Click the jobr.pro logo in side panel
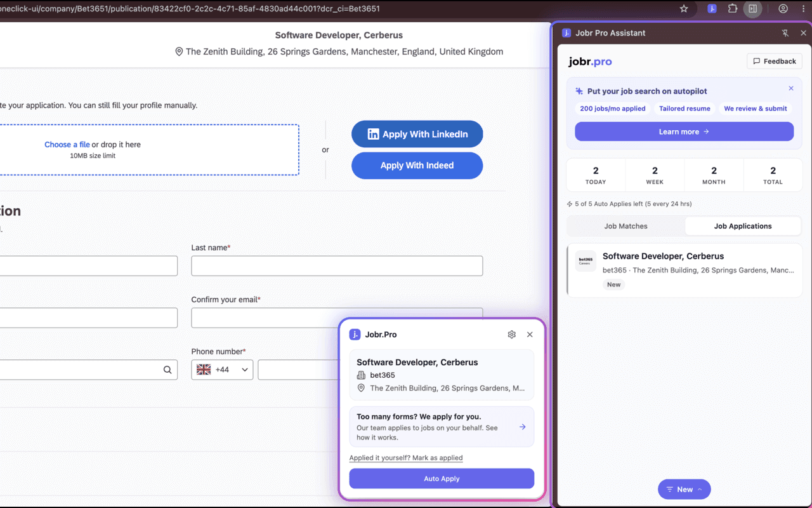 point(590,62)
